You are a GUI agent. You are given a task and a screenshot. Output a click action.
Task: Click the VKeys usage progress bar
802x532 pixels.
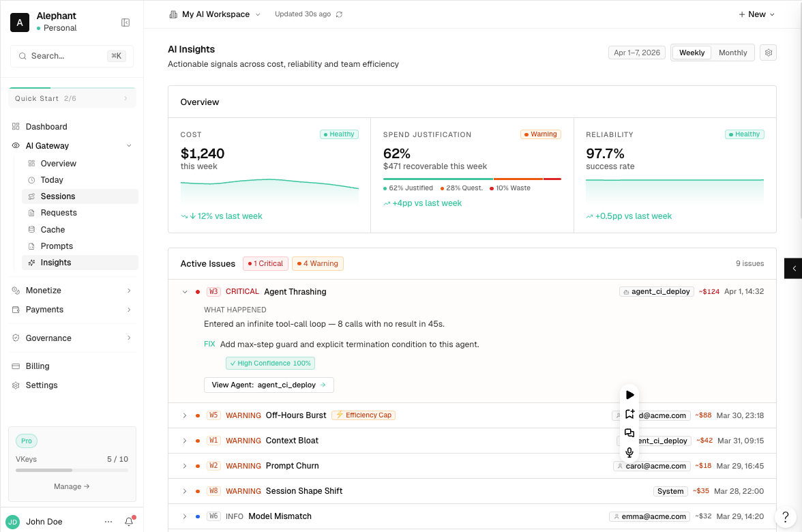[72, 470]
